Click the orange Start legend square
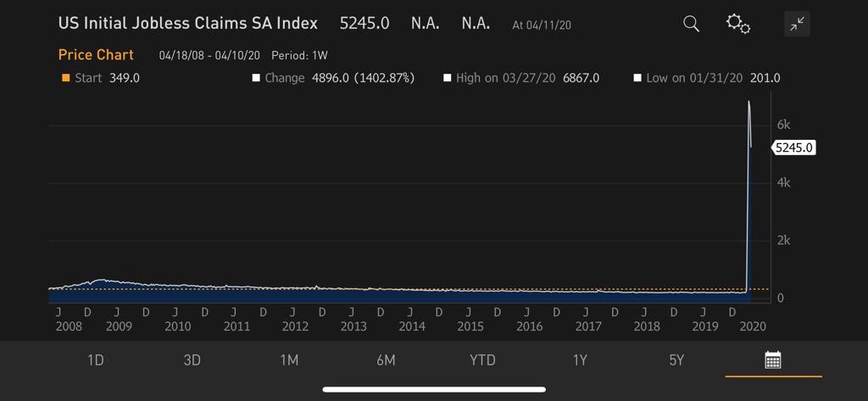 point(66,78)
